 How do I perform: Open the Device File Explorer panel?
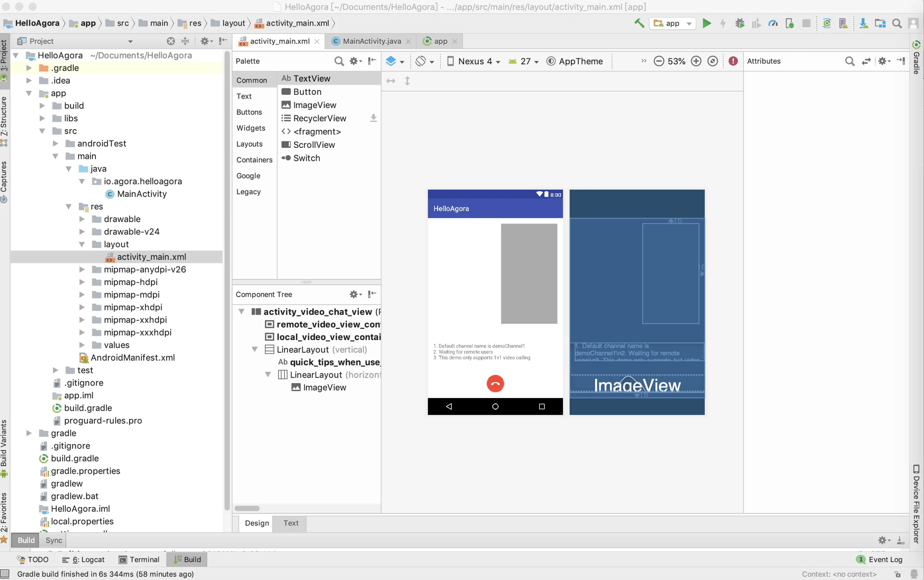[916, 504]
